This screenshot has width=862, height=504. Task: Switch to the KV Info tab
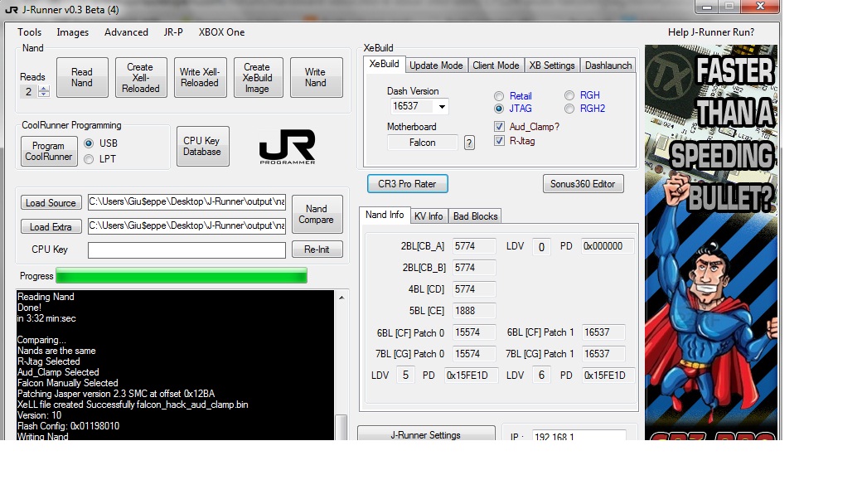429,216
